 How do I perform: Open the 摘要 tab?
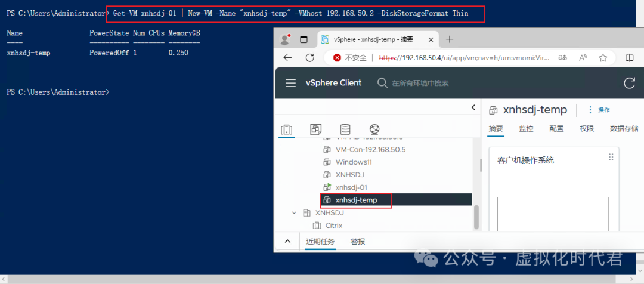coord(496,129)
